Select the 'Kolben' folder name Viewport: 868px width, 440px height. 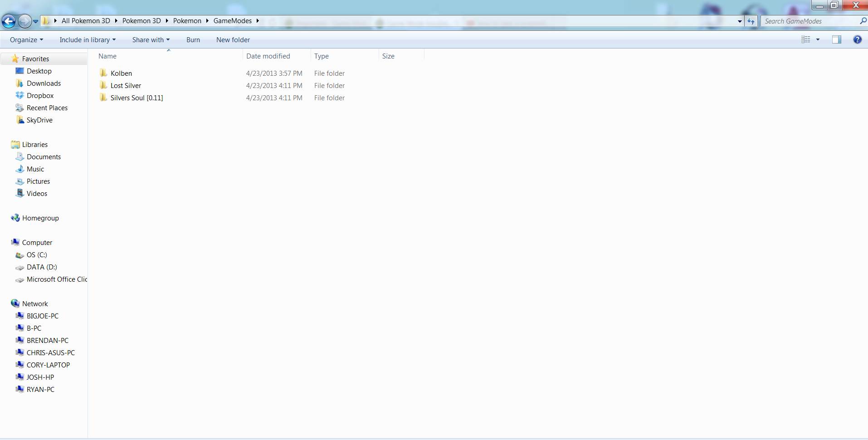(x=121, y=73)
